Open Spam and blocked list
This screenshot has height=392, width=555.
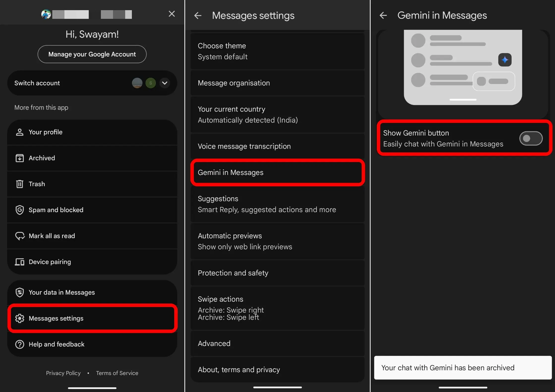(56, 210)
